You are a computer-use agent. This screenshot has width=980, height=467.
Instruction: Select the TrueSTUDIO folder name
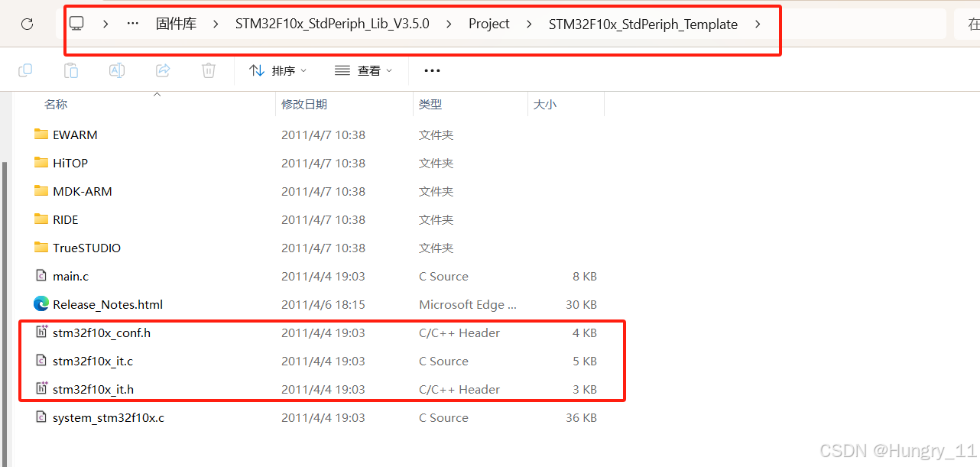[87, 248]
